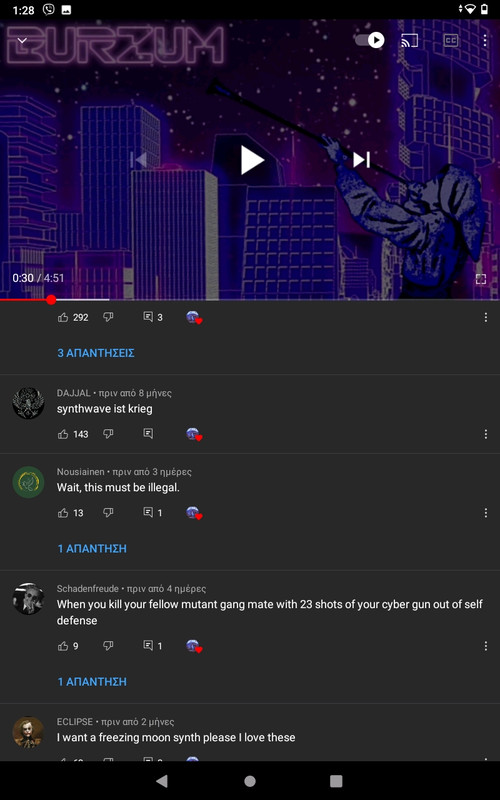This screenshot has width=500, height=800.
Task: Tap the Android home button
Action: [x=250, y=781]
